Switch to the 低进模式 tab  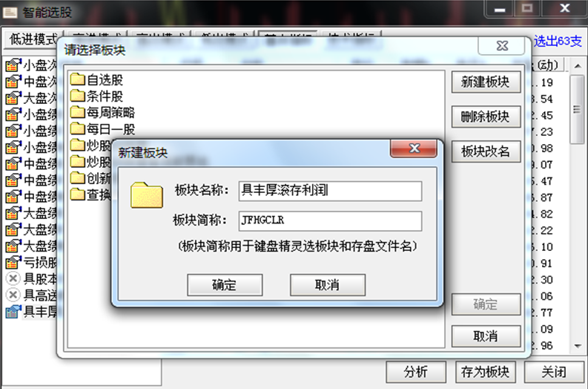34,39
